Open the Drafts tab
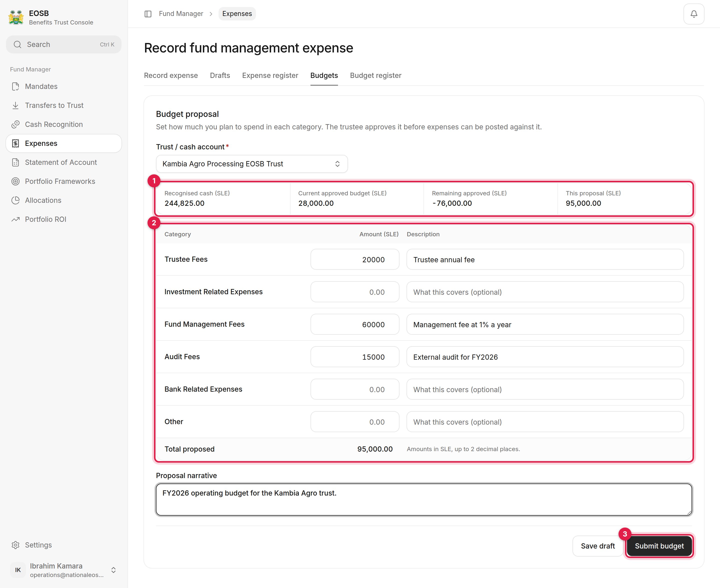The height and width of the screenshot is (588, 720). point(220,75)
